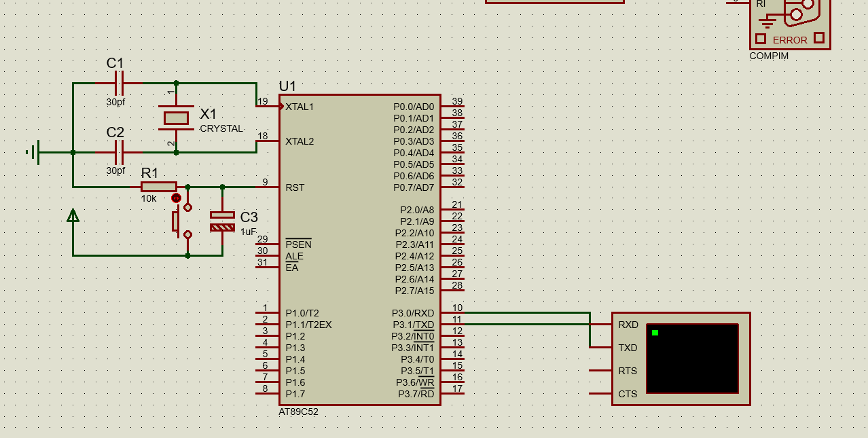Image resolution: width=868 pixels, height=438 pixels.
Task: Click the P3.2/INT0 pin label
Action: pyautogui.click(x=413, y=336)
